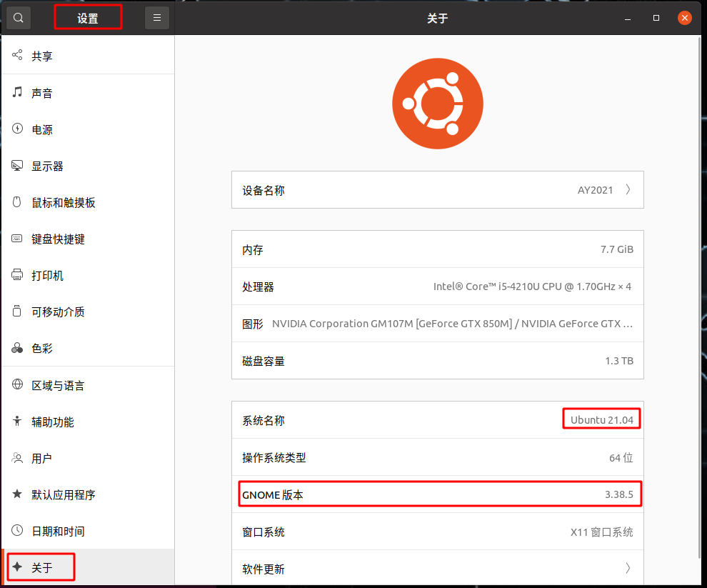Viewport: 707px width, 588px height.
Task: Click the monitor icon beside 显示器
Action: pos(17,165)
